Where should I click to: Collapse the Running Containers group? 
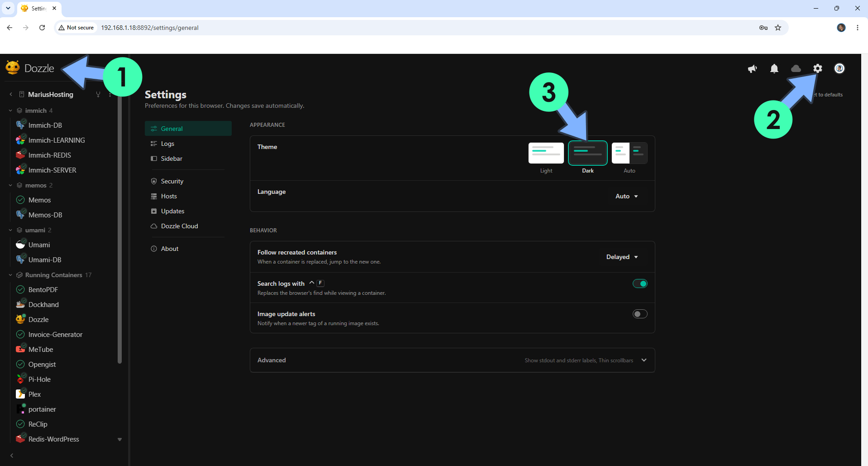(x=10, y=275)
